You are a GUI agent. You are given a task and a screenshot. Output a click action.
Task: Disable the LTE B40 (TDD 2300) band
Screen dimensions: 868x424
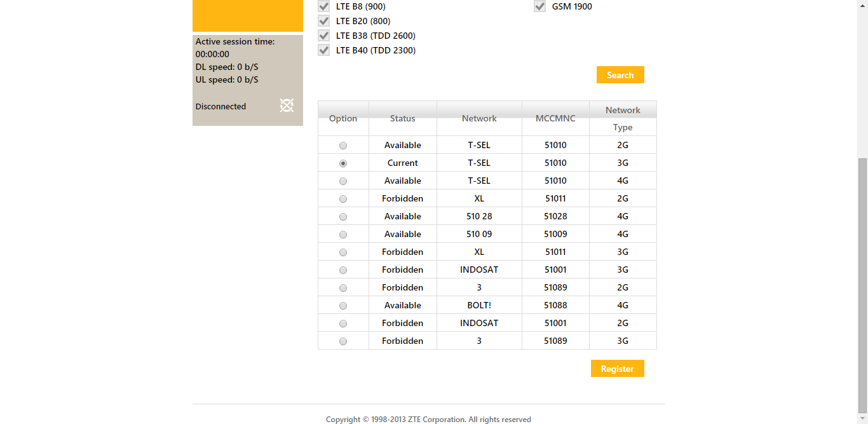point(324,50)
